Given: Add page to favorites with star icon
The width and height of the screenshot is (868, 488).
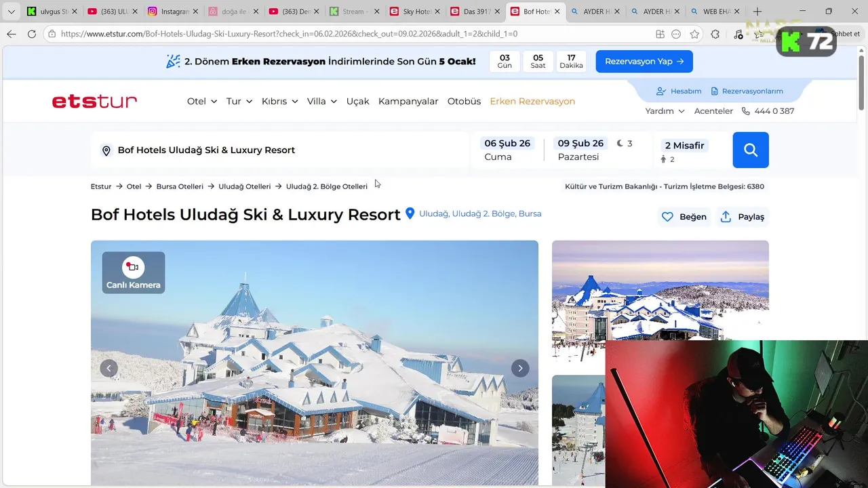Looking at the screenshot, I should 694,34.
